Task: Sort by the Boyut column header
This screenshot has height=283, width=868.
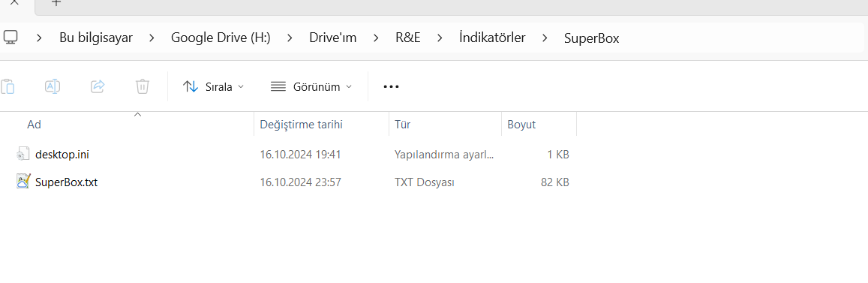Action: (x=539, y=125)
